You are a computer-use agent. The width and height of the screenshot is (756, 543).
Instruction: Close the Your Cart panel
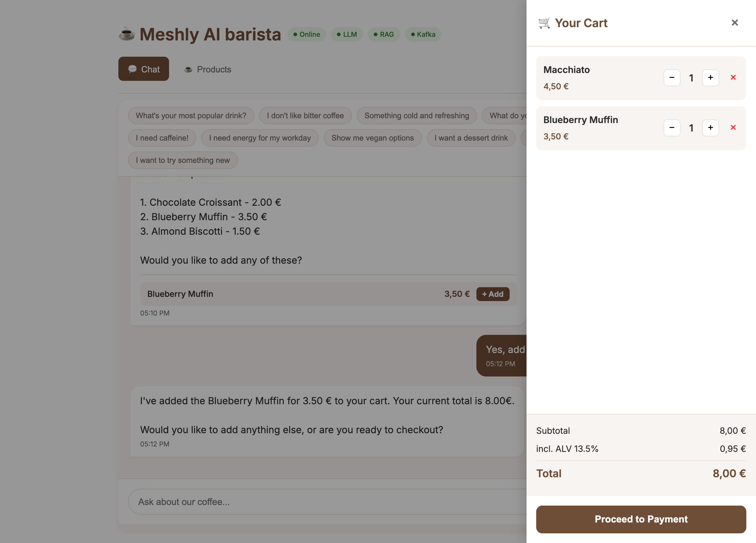coord(735,22)
